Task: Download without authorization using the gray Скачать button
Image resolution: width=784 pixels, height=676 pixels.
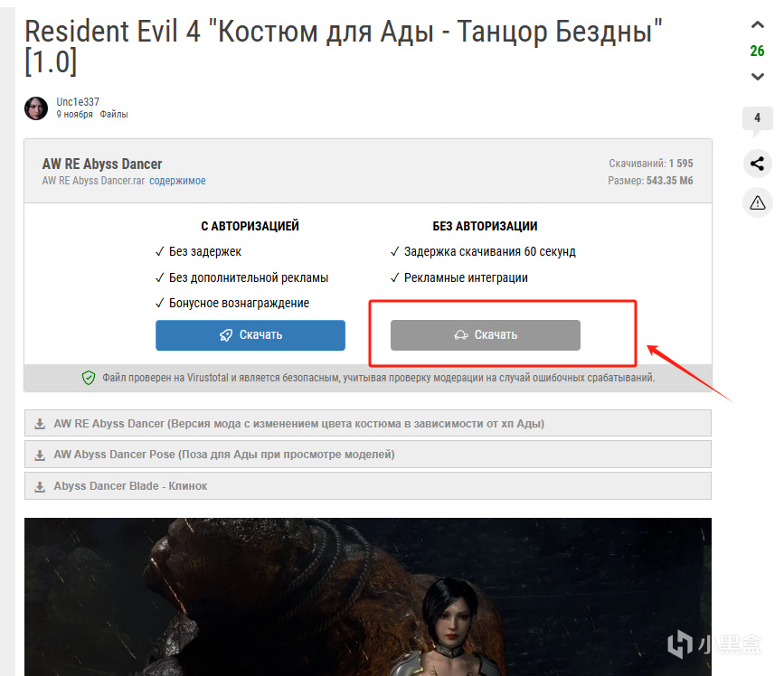Action: click(486, 335)
